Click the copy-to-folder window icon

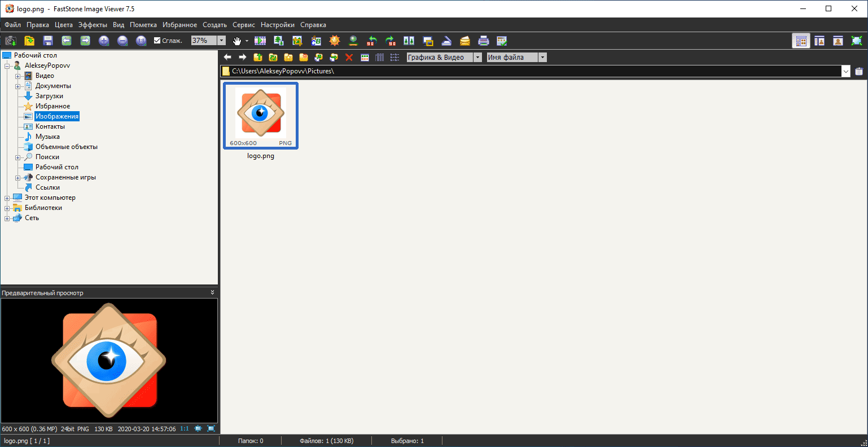click(x=428, y=41)
